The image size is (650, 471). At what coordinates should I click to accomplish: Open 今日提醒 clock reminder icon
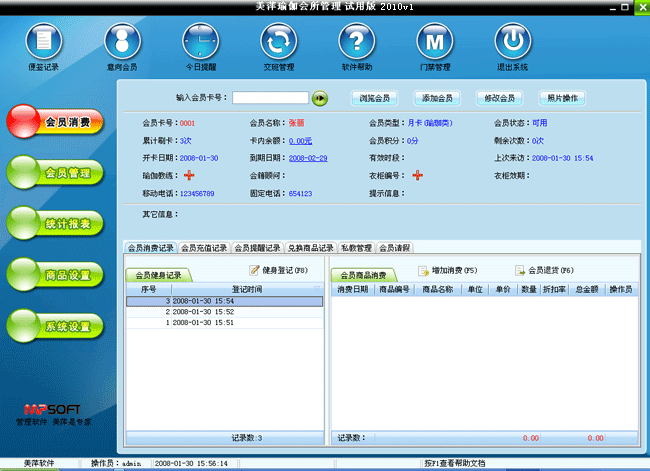click(200, 42)
